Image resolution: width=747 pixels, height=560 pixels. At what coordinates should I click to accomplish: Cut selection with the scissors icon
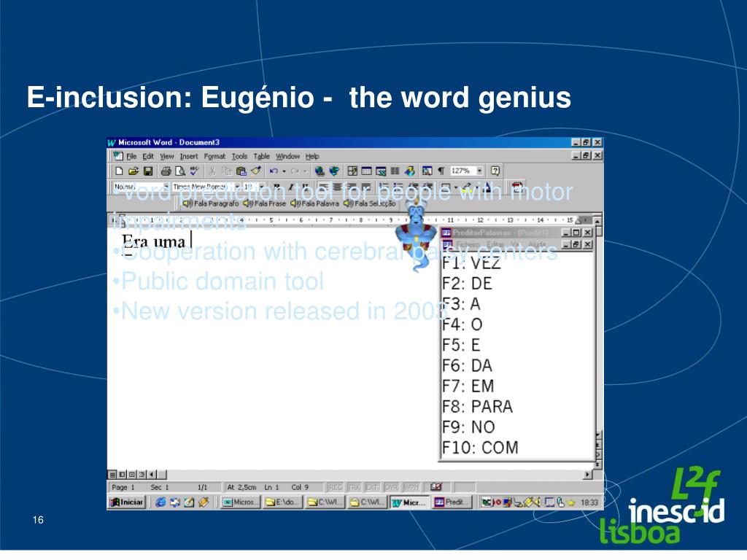point(212,171)
